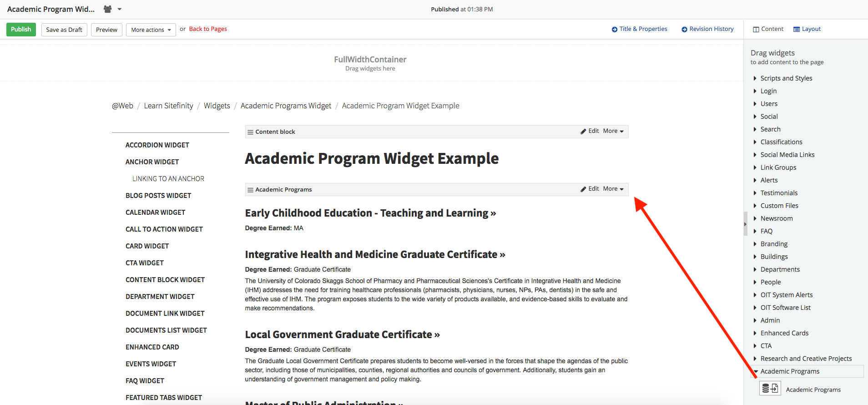
Task: Click the Revision History arrow icon
Action: (684, 29)
